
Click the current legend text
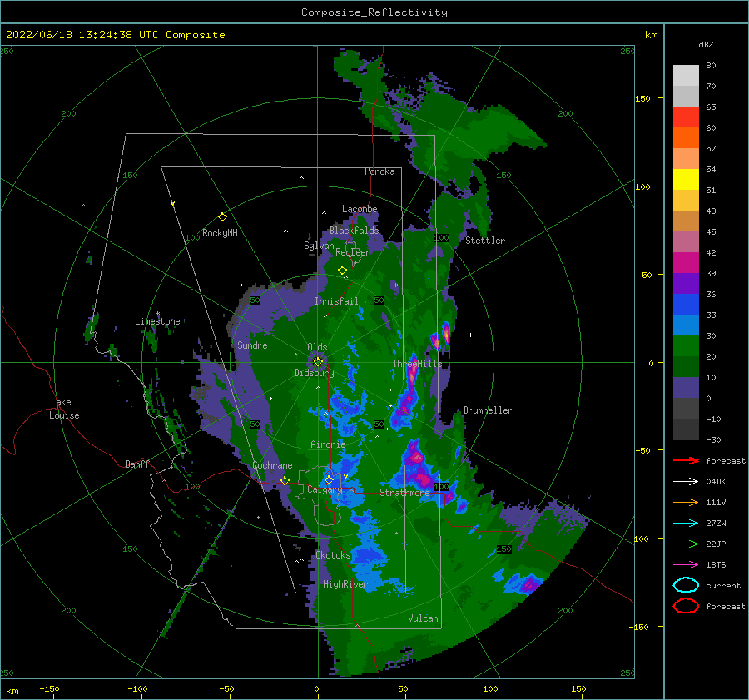click(723, 585)
